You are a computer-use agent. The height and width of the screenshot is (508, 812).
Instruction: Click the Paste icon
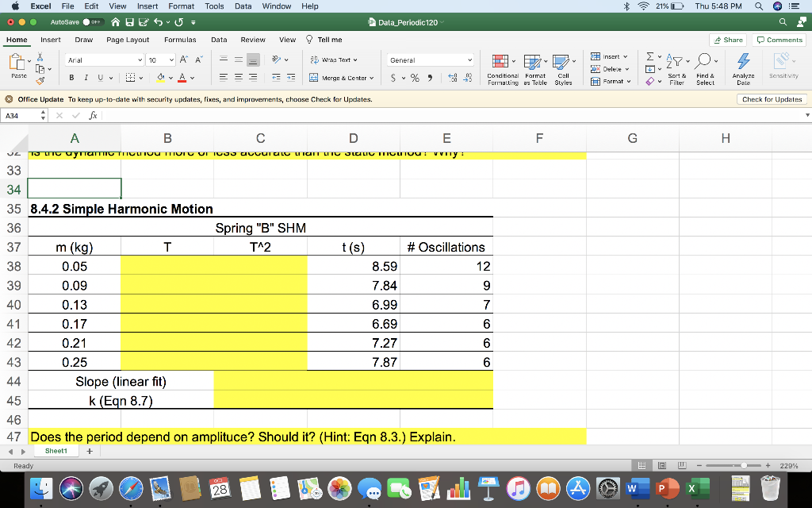(17, 63)
